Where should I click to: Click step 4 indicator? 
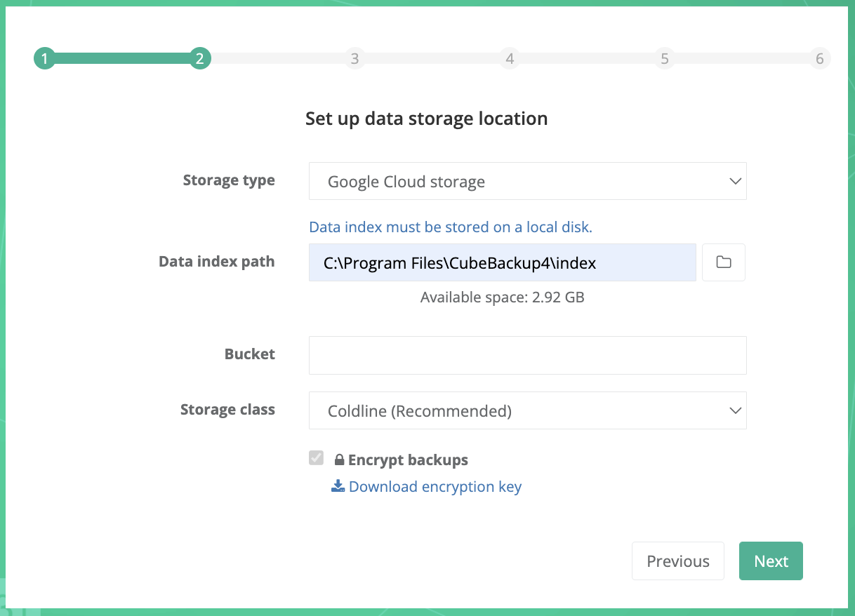point(510,59)
